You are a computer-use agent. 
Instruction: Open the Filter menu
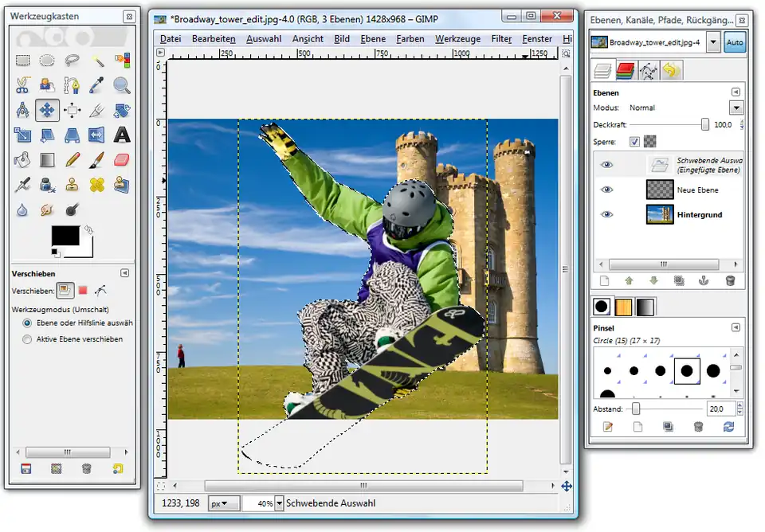[501, 38]
